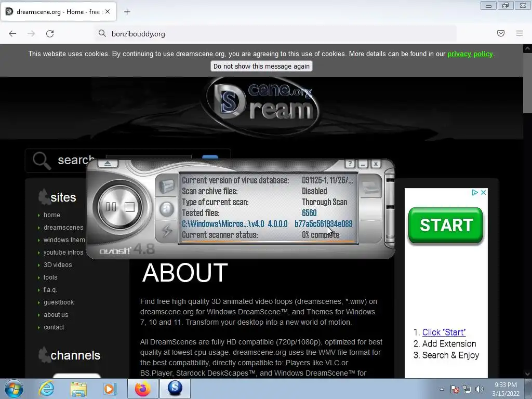
Task: Open 'about us' sidebar link
Action: click(x=56, y=315)
